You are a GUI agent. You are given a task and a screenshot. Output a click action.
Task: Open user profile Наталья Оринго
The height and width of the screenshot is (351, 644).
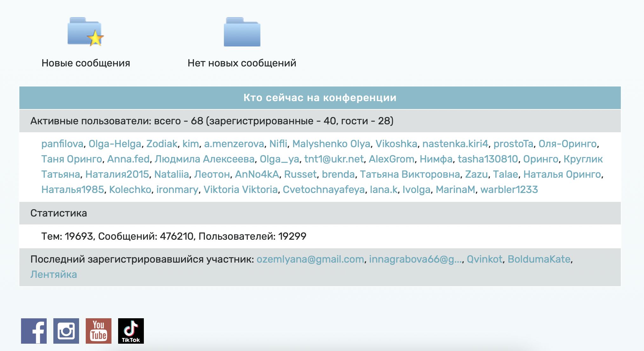click(x=562, y=174)
